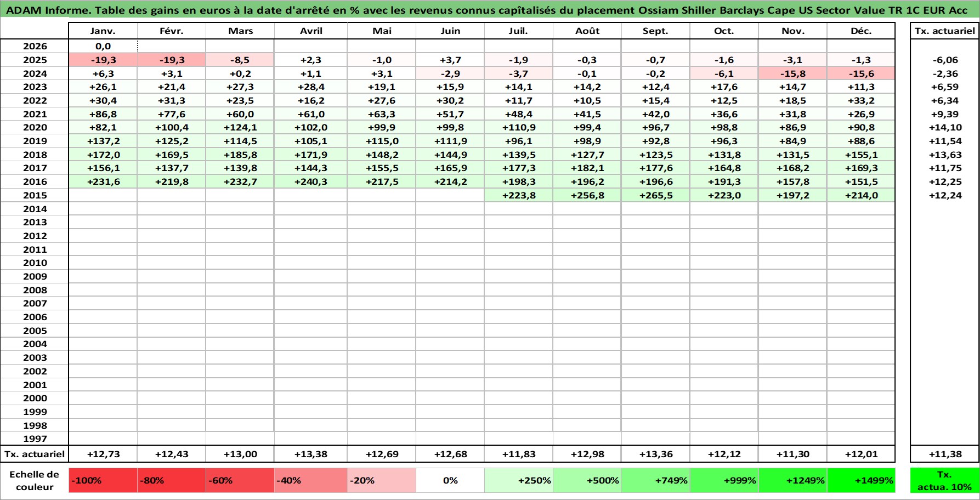This screenshot has width=980, height=500.
Task: Click the +223,8 cell in July 2015
Action: (518, 195)
